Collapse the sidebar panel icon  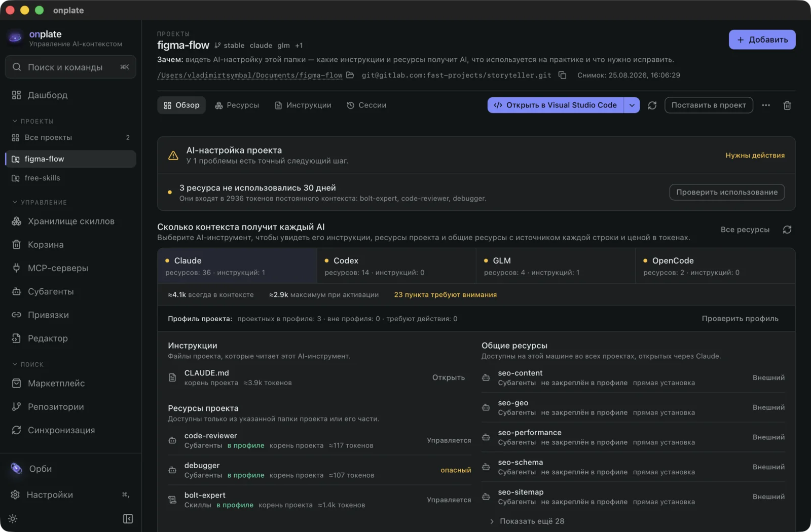tap(128, 519)
